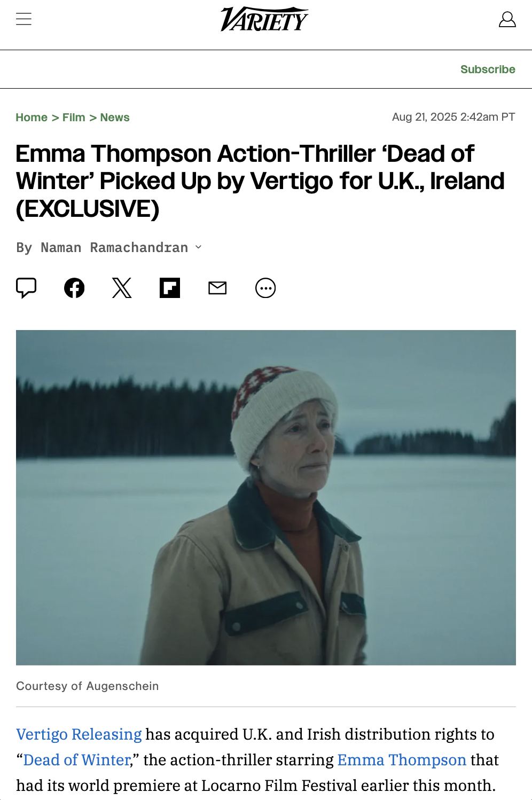Share article on Facebook
Screen dimensions: 532x800
point(74,288)
